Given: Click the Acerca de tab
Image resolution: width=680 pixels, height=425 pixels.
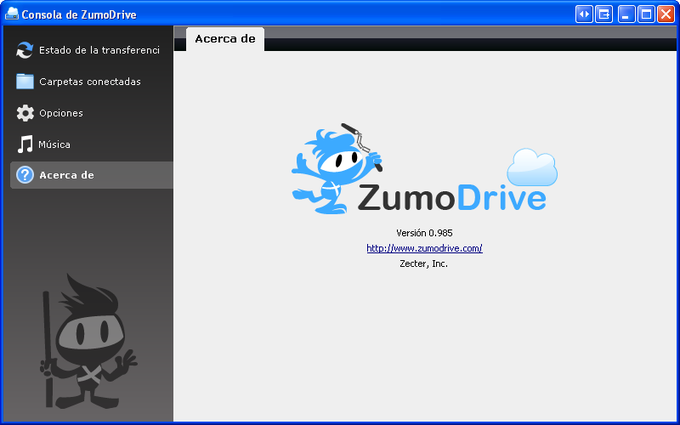Looking at the screenshot, I should click(225, 39).
